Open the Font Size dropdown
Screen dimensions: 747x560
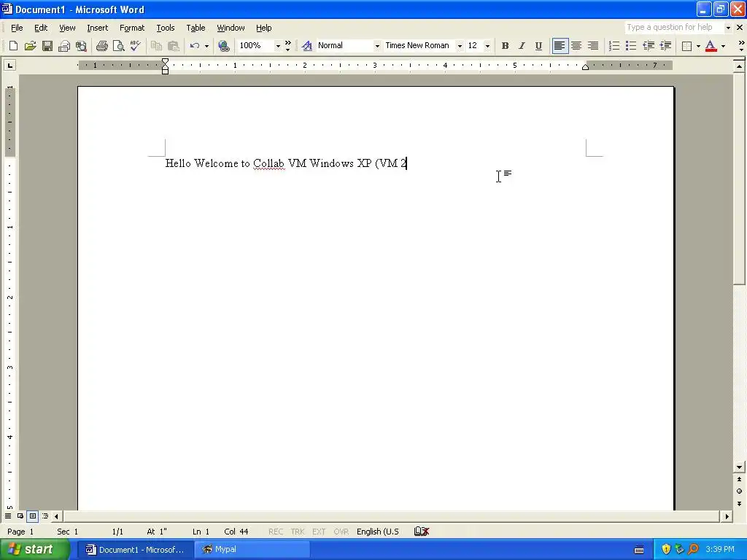[487, 46]
